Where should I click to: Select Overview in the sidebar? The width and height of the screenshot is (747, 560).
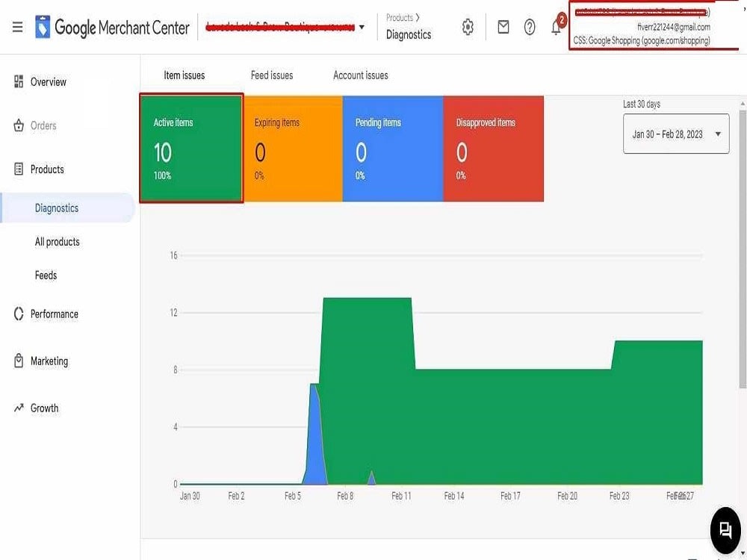tap(48, 82)
